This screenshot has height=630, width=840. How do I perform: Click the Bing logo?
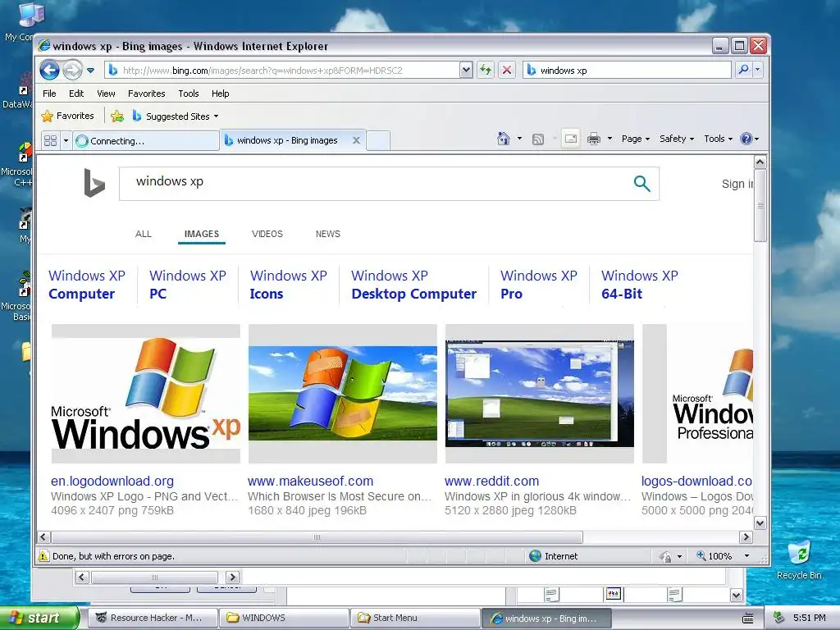[94, 183]
